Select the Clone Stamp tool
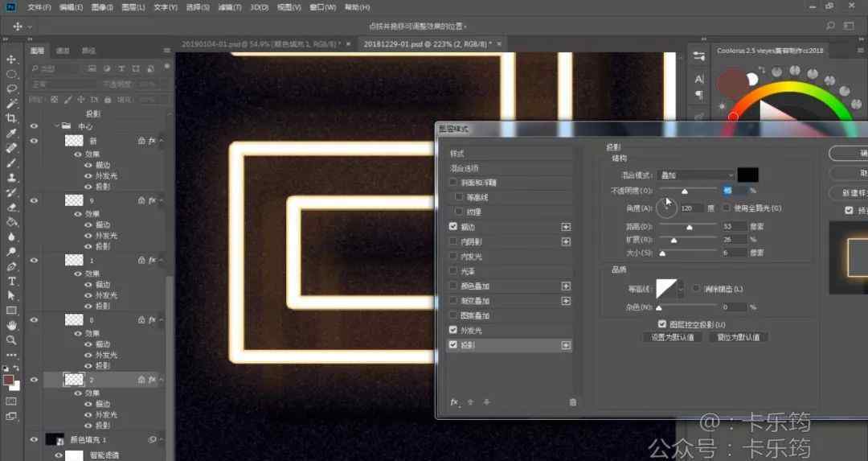Screen dimensions: 868x461 11,178
